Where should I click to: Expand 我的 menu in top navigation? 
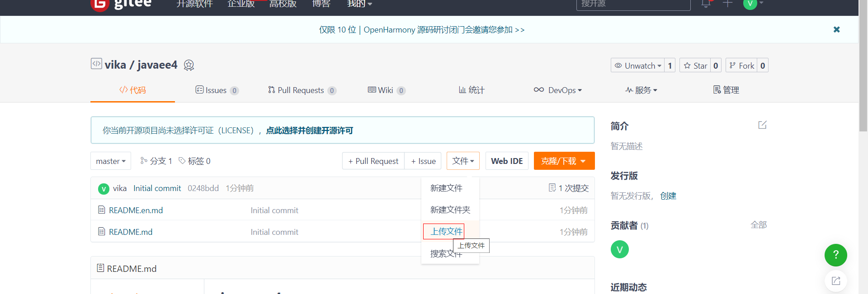pos(359,4)
